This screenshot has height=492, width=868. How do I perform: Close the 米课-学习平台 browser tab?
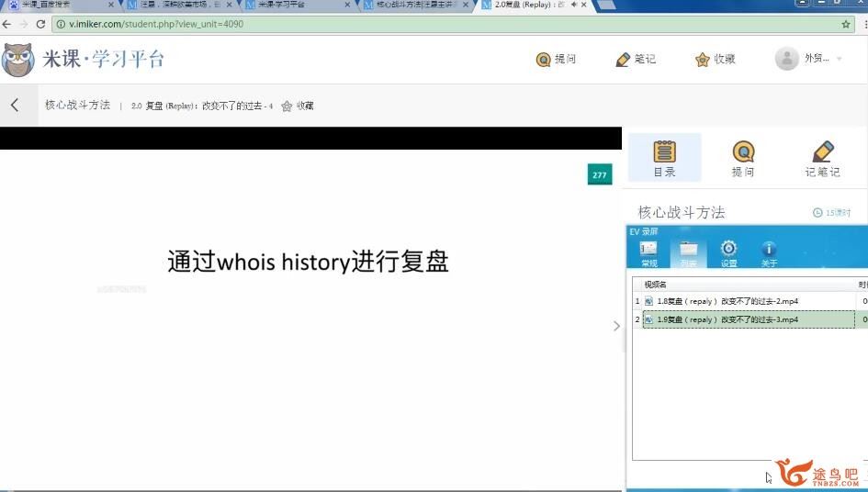(347, 5)
